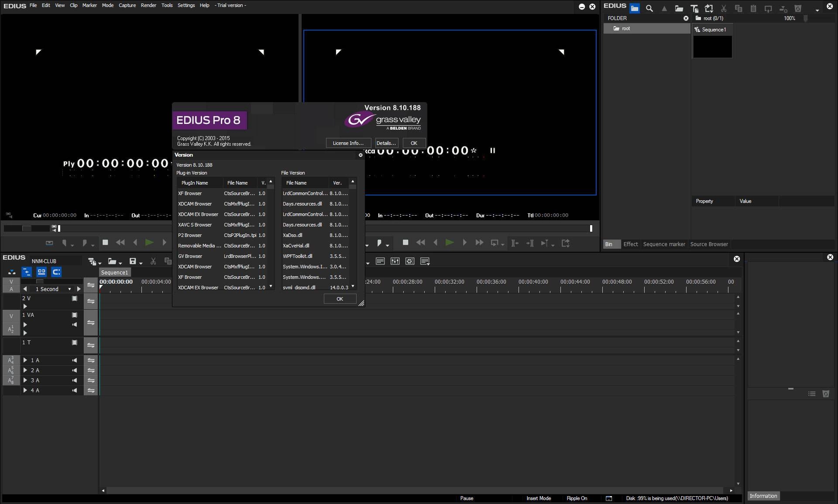Click the player Rewind button
The width and height of the screenshot is (838, 504).
(x=120, y=243)
